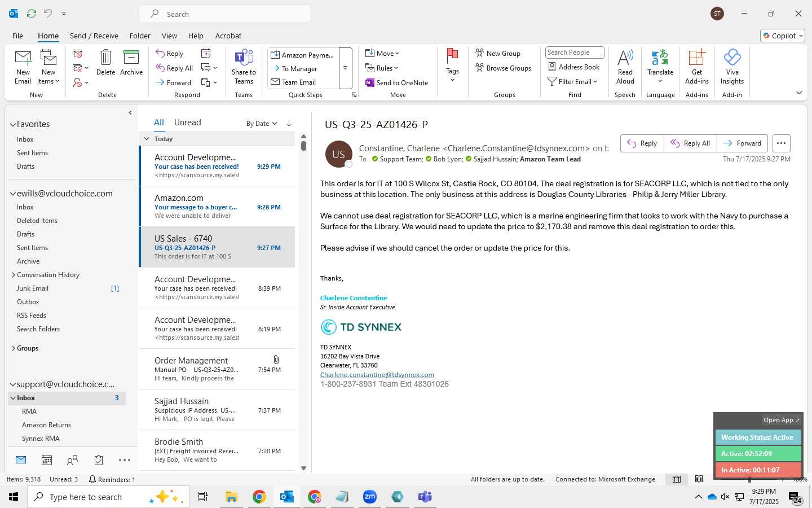Select the Amazon Returns folder
Image resolution: width=812 pixels, height=508 pixels.
coord(46,425)
